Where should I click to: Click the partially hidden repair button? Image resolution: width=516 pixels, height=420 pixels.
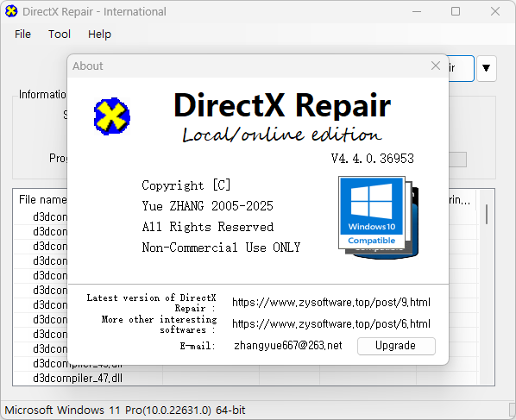(x=461, y=68)
